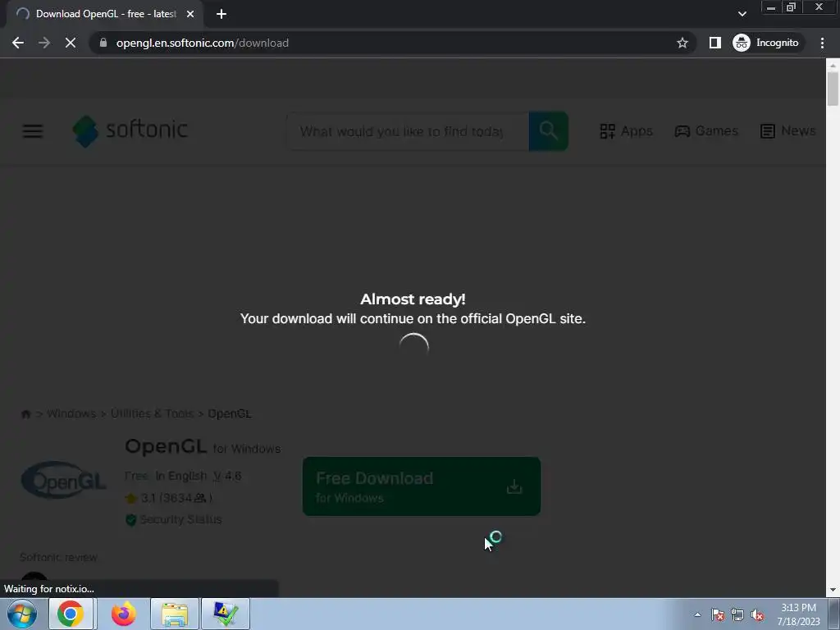Click the forward navigation arrow
This screenshot has width=840, height=630.
pos(44,43)
